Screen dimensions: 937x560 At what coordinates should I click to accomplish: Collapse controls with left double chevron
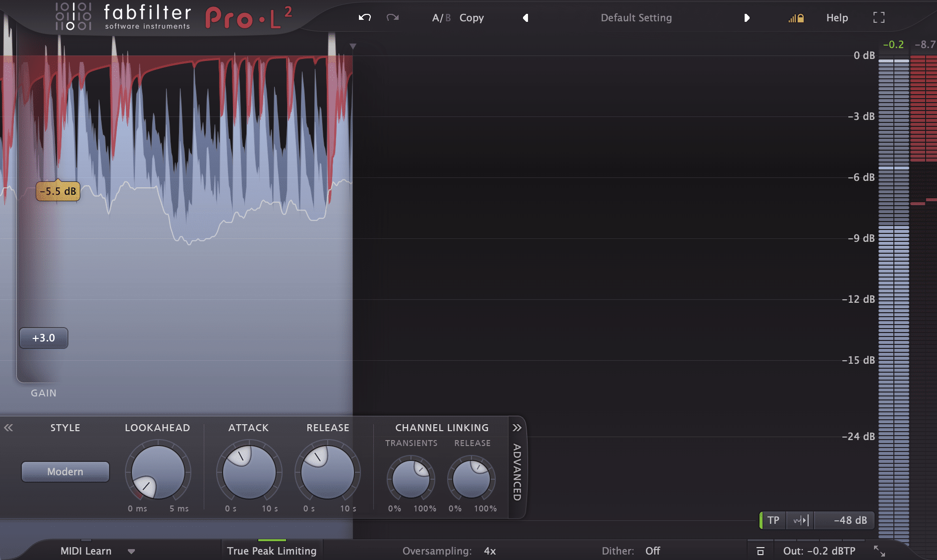click(x=8, y=428)
